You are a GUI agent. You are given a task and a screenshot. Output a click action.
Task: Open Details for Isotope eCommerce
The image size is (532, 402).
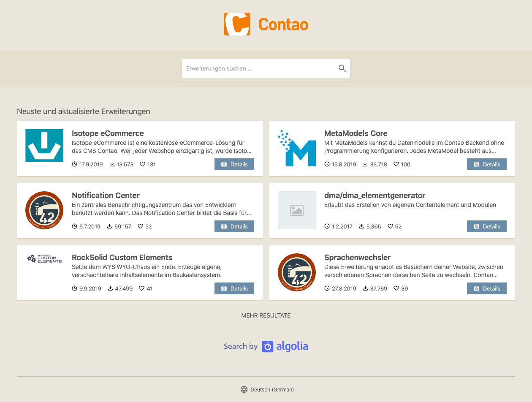point(234,164)
